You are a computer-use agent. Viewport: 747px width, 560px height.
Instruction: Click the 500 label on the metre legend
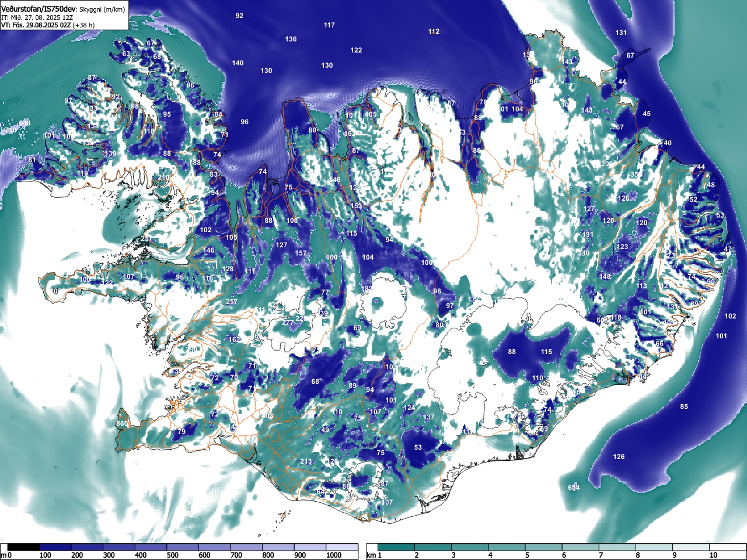click(172, 555)
